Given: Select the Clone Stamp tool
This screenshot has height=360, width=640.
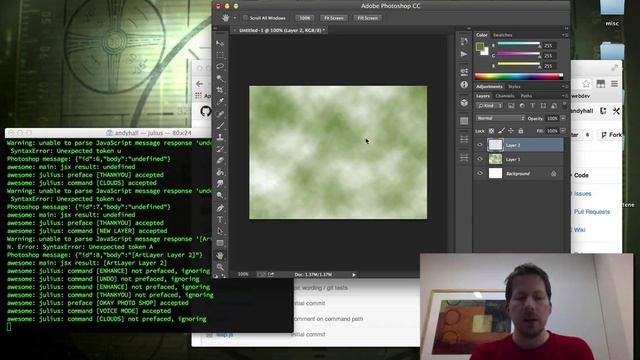Looking at the screenshot, I should tap(220, 137).
